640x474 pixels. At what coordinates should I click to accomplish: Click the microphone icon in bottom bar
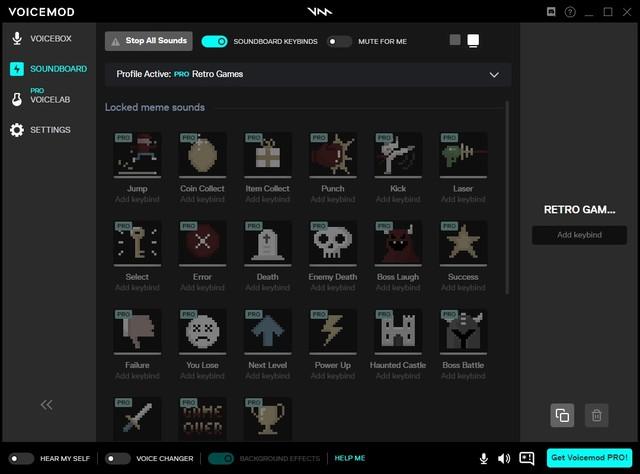pos(484,459)
